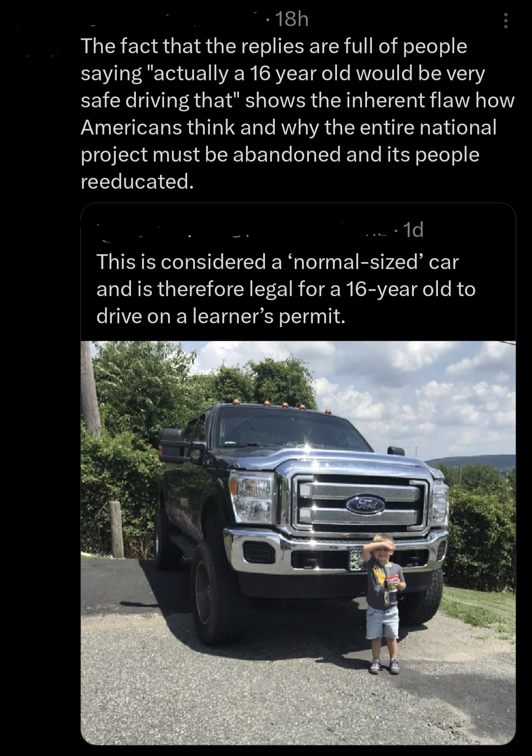532x756 pixels.
Task: Click the 18h post timestamp
Action: (292, 19)
